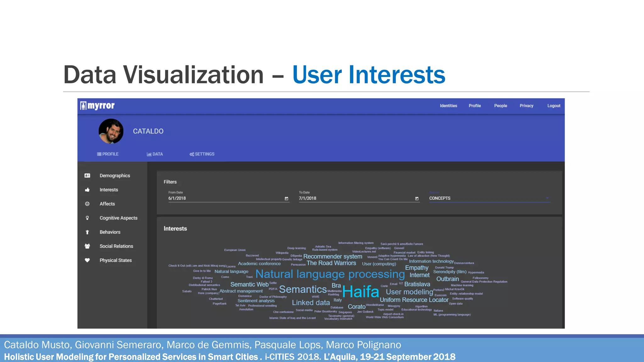This screenshot has width=644, height=362.
Task: Switch to the PROFILE tab
Action: pos(108,154)
